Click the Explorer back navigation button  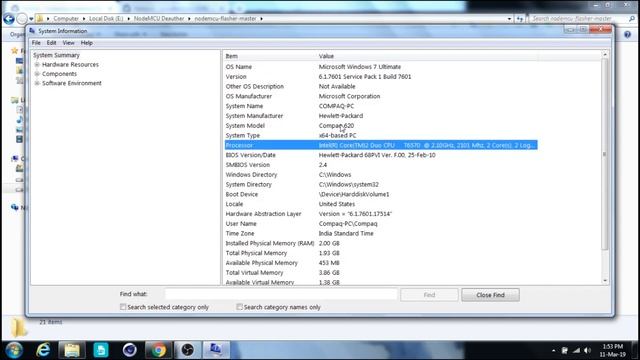coord(9,19)
